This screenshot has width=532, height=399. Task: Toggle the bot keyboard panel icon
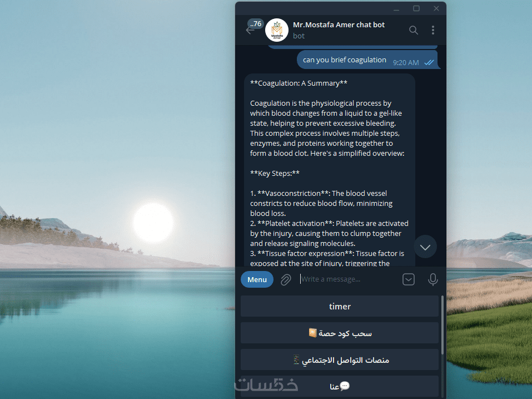pyautogui.click(x=409, y=279)
